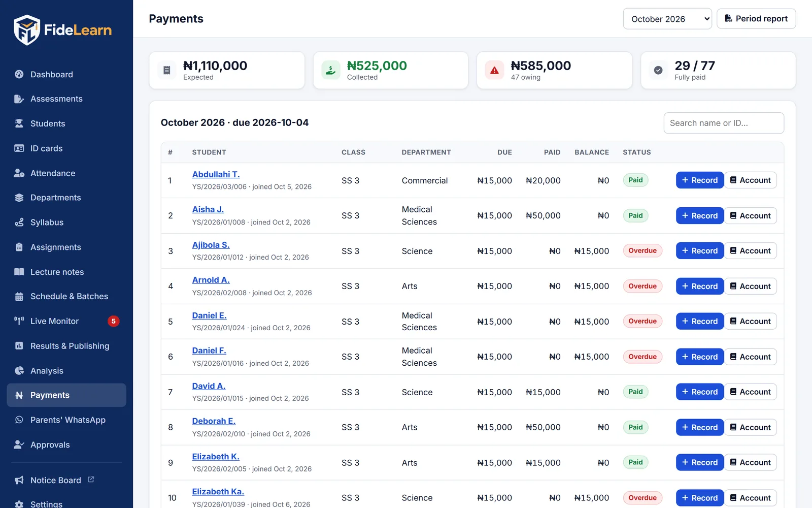Go to Students menu label
812x508 pixels.
click(48, 123)
